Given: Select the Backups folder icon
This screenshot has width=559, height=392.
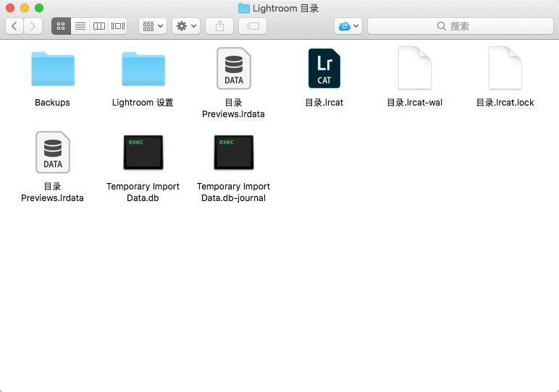Looking at the screenshot, I should pos(53,69).
